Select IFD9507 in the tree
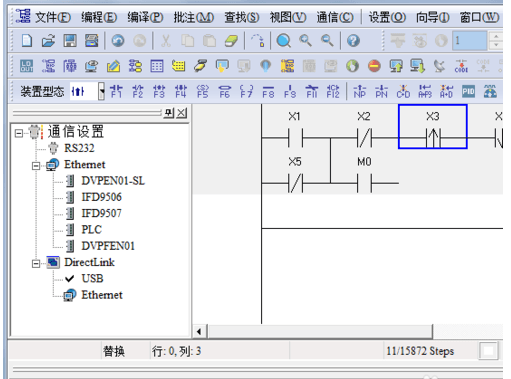511x379 pixels. [101, 213]
